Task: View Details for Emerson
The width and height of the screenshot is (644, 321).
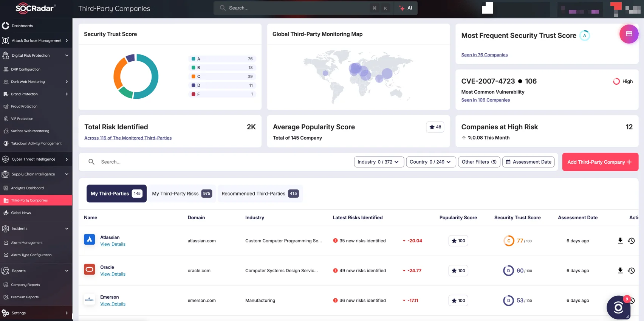Action: [x=113, y=304]
